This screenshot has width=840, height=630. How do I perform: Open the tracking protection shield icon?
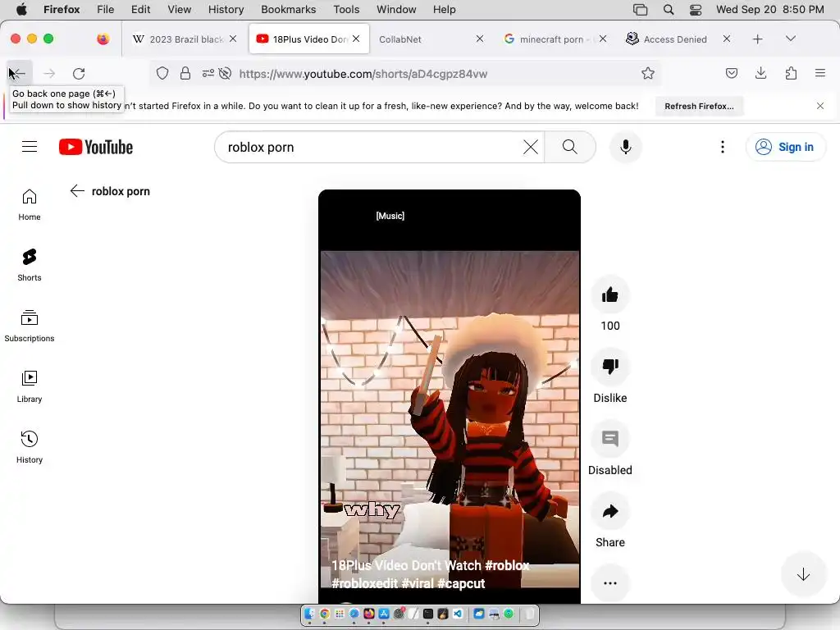click(162, 73)
